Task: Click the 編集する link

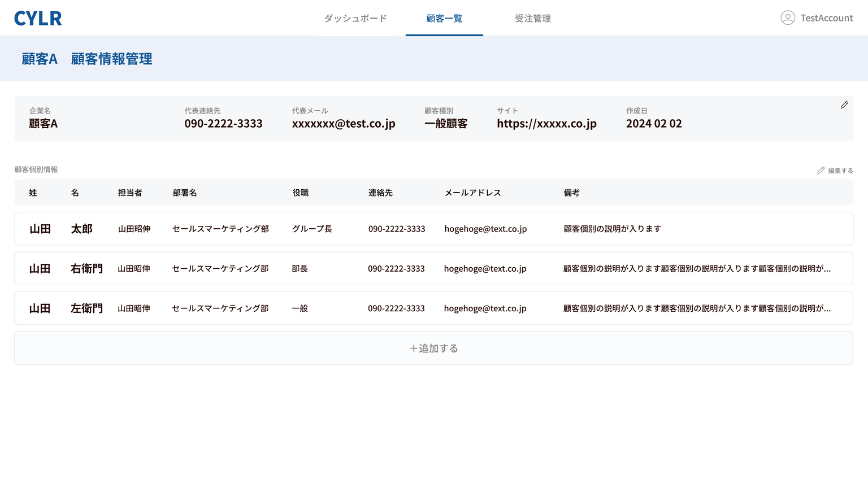Action: pyautogui.click(x=840, y=171)
